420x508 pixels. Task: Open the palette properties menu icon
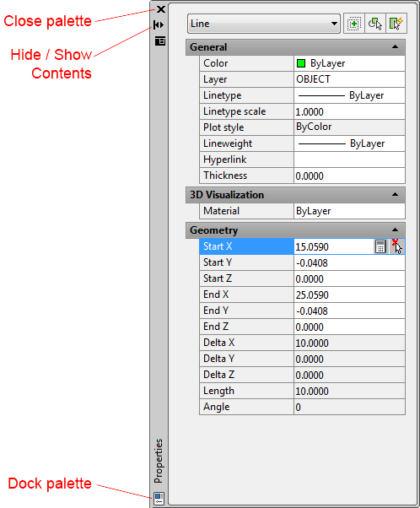[x=160, y=41]
